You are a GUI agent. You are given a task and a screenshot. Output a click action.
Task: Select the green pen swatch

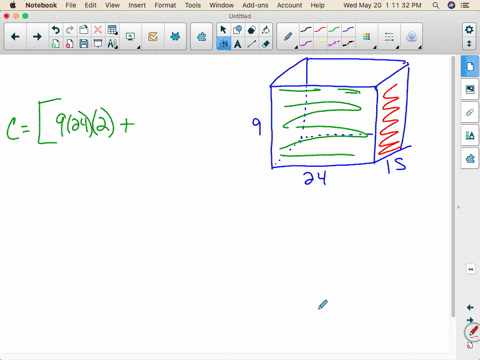tap(334, 30)
